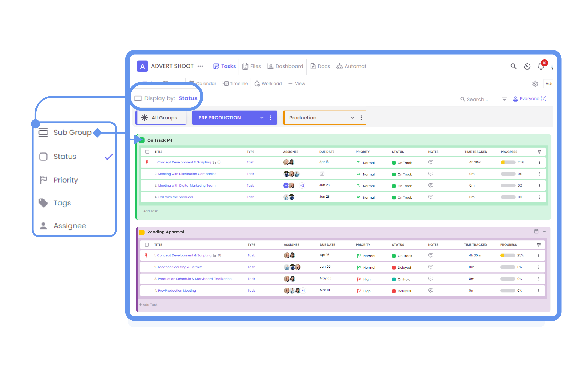Switch to the Files tab
The height and width of the screenshot is (377, 588).
[252, 66]
